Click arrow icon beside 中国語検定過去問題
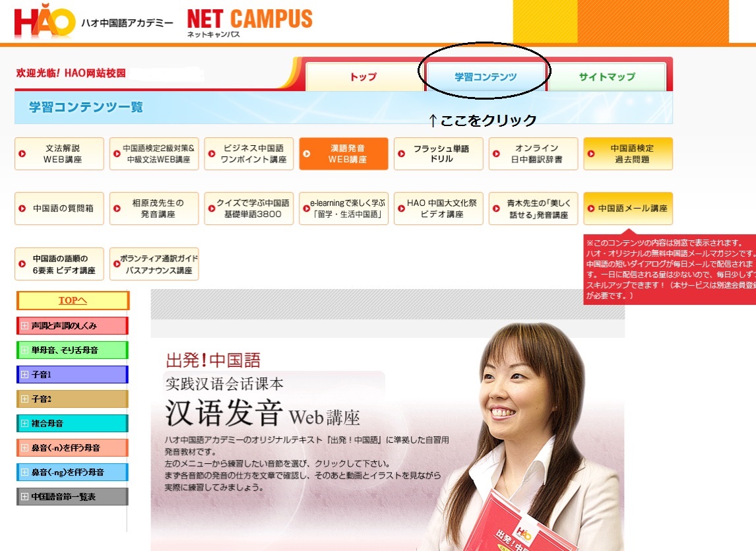Image resolution: width=756 pixels, height=551 pixels. tap(592, 154)
